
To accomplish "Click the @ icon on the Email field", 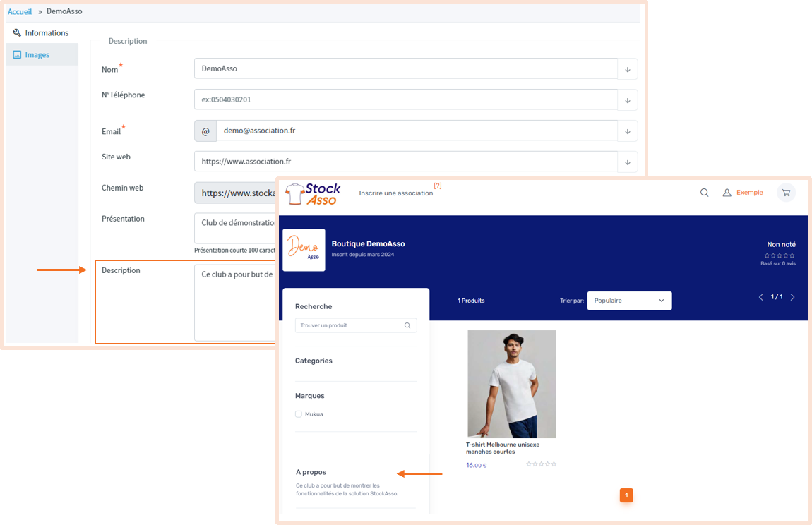I will coord(205,131).
